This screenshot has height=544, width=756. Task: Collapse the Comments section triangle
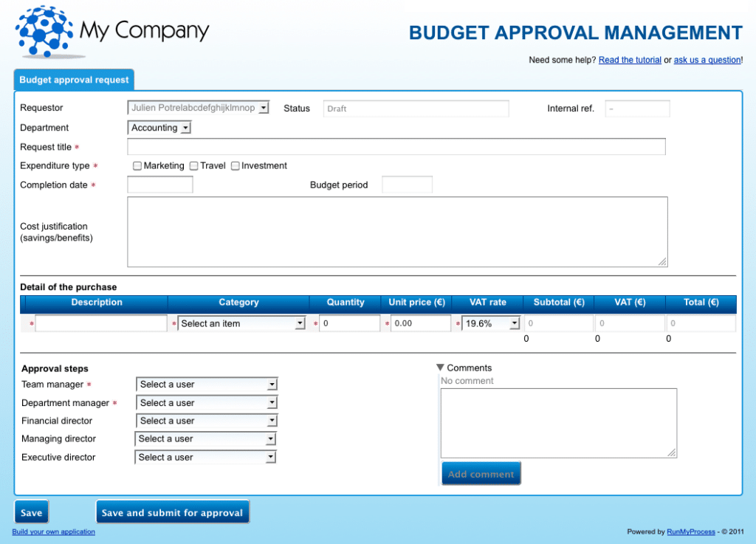(440, 368)
